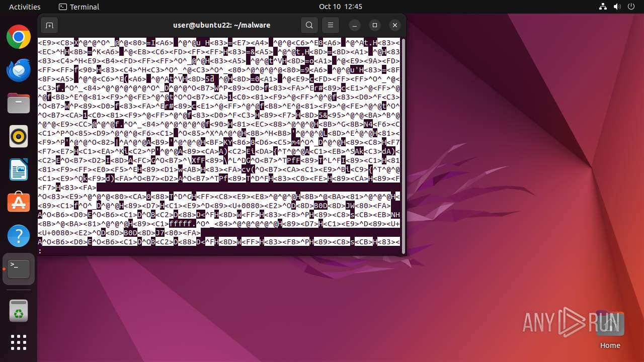This screenshot has height=362, width=644.
Task: Open Files manager from dock
Action: pos(19,103)
